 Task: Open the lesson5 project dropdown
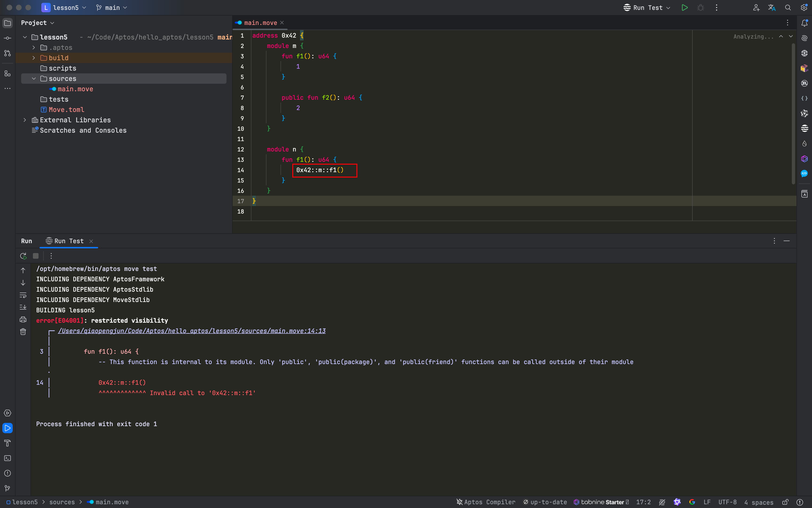(64, 7)
